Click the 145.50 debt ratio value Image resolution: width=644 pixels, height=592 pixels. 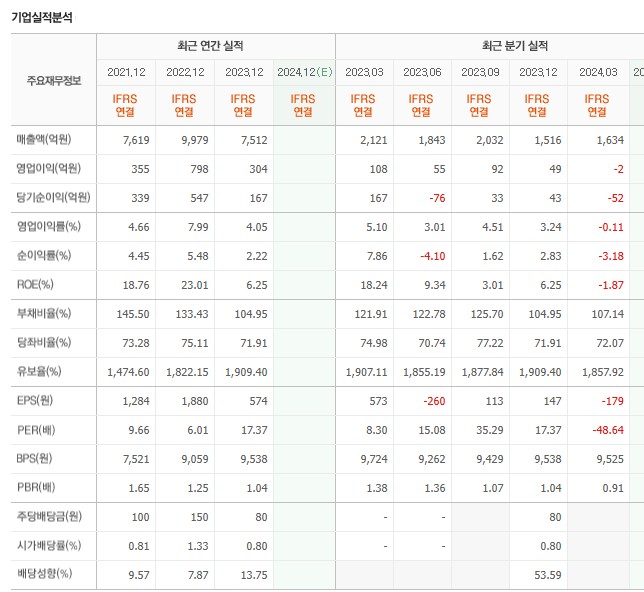[133, 314]
